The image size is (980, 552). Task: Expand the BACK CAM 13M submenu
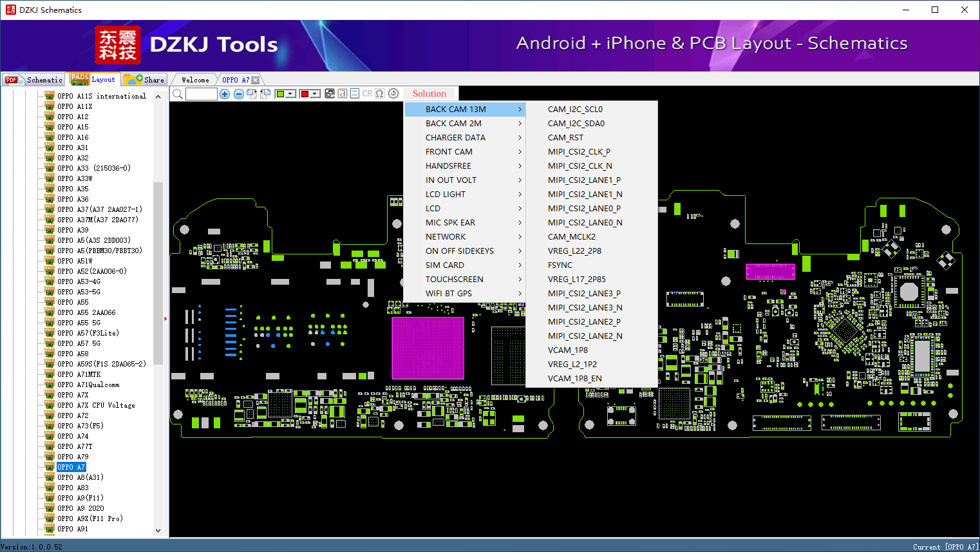pos(465,109)
